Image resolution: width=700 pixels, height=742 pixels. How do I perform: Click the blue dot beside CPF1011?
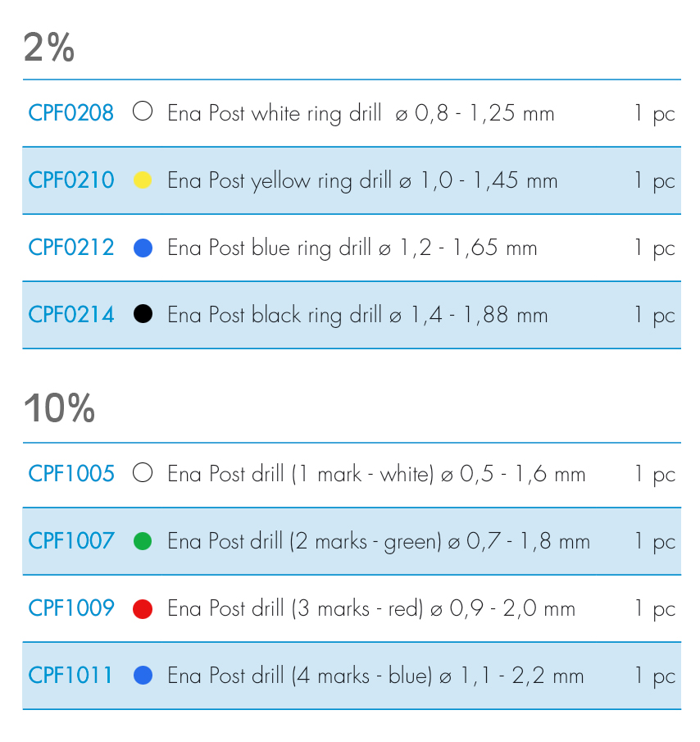[143, 676]
